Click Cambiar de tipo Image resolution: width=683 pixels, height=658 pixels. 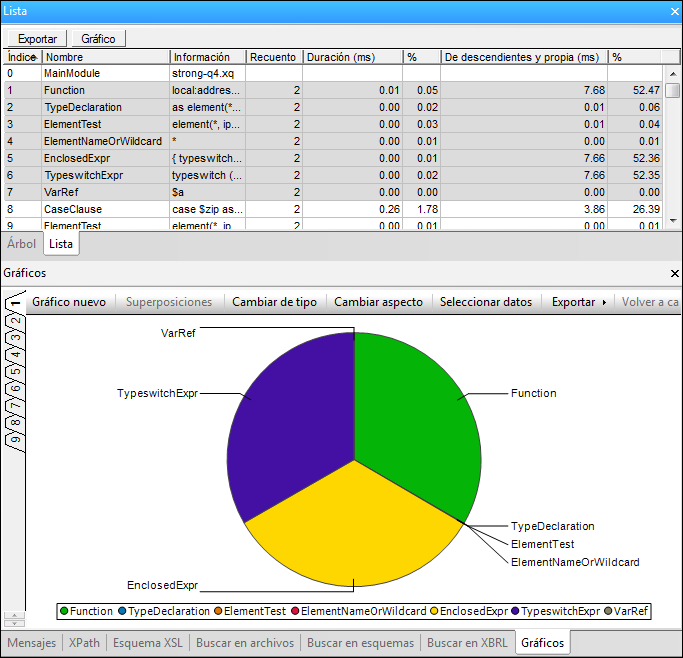click(274, 301)
